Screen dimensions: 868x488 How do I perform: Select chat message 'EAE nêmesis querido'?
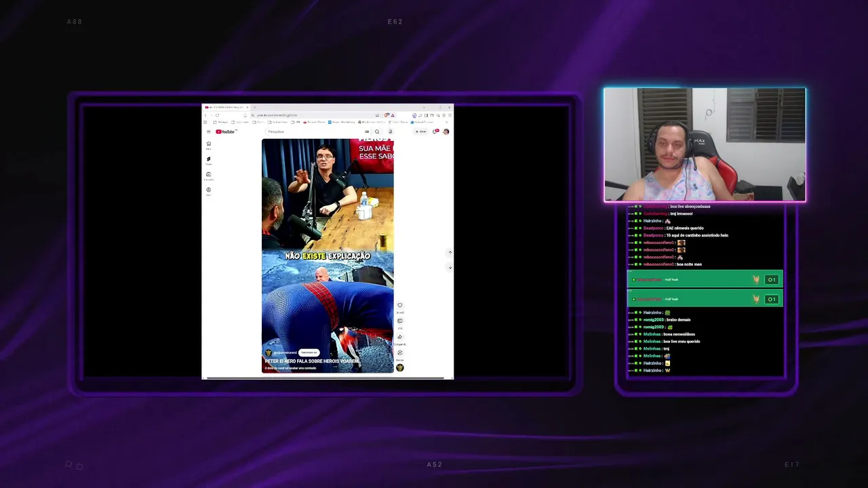pos(684,228)
